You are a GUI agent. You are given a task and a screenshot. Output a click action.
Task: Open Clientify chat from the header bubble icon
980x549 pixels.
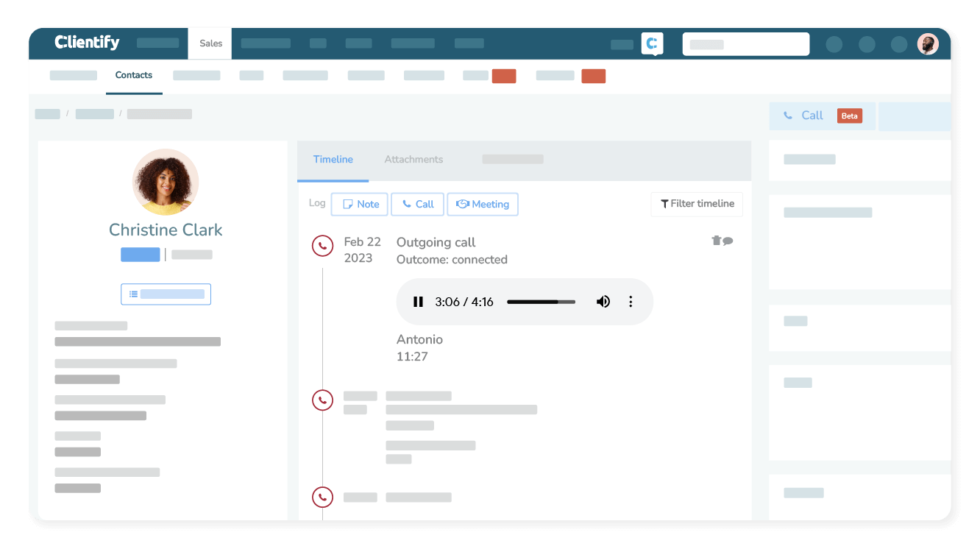(652, 43)
